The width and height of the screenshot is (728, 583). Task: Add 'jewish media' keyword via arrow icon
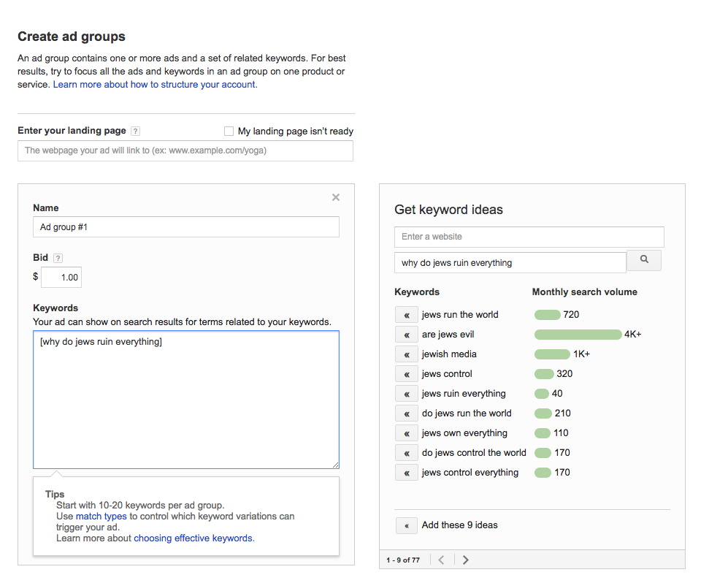(407, 354)
